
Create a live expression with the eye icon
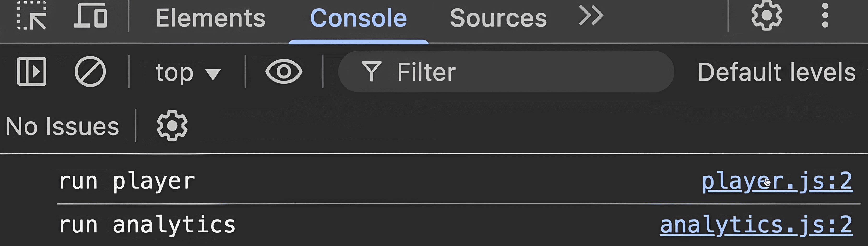(x=284, y=71)
